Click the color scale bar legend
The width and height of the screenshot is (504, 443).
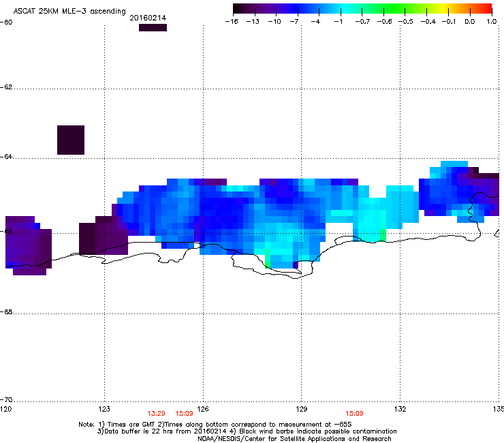point(362,9)
